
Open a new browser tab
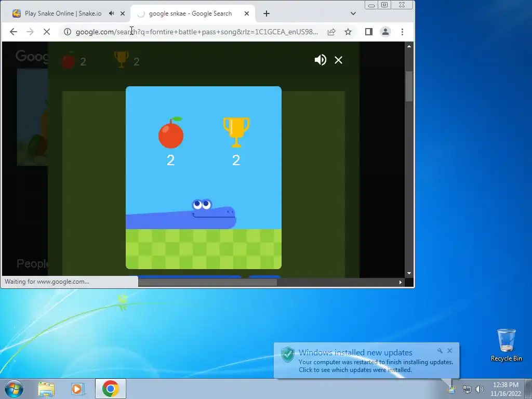click(267, 14)
